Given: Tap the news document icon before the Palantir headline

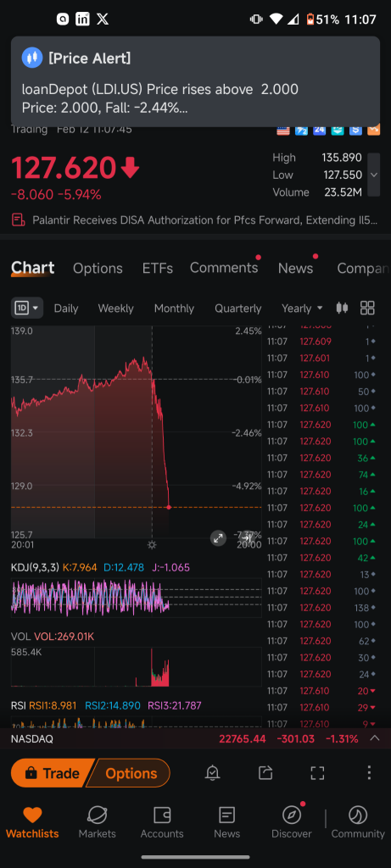Looking at the screenshot, I should 19,220.
